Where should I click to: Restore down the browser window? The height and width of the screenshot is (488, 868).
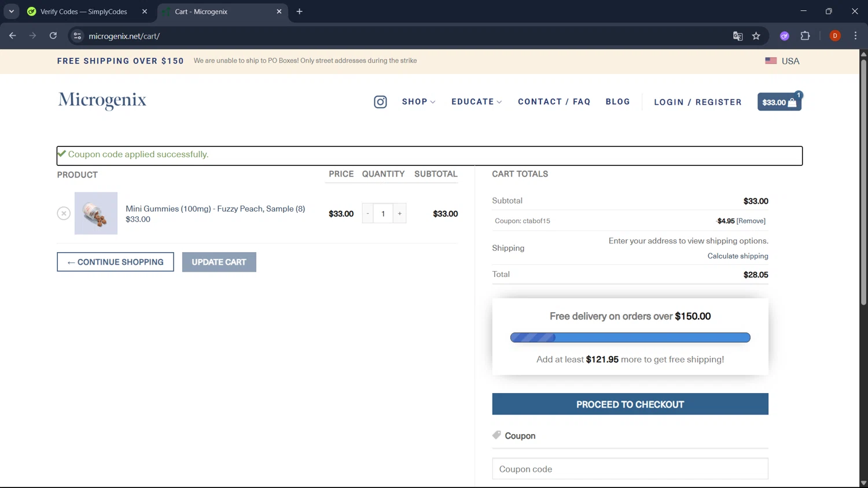[829, 11]
